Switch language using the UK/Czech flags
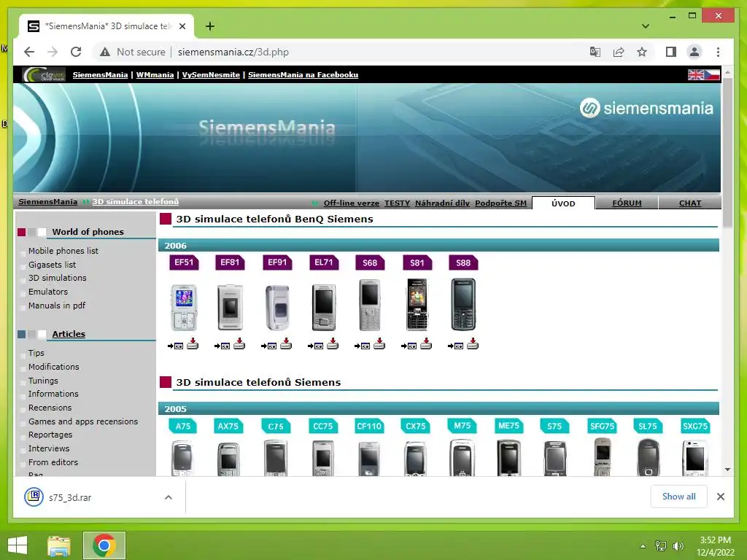The image size is (747, 560). [x=704, y=75]
